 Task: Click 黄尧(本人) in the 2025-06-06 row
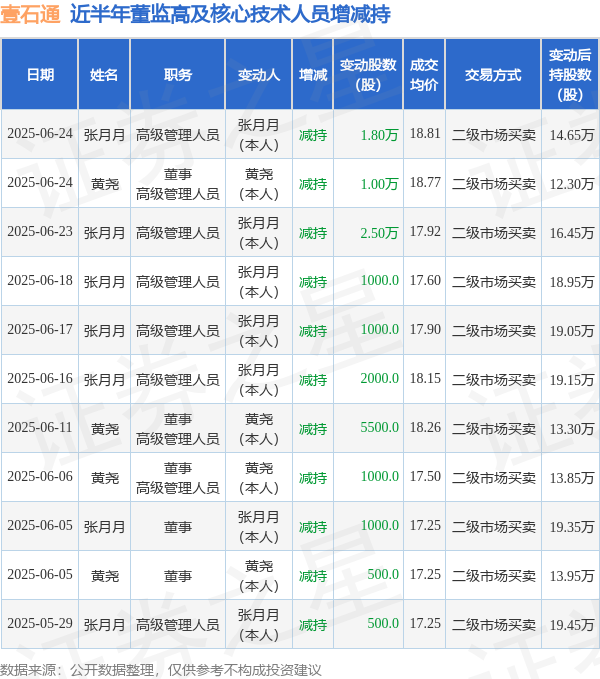point(258,478)
